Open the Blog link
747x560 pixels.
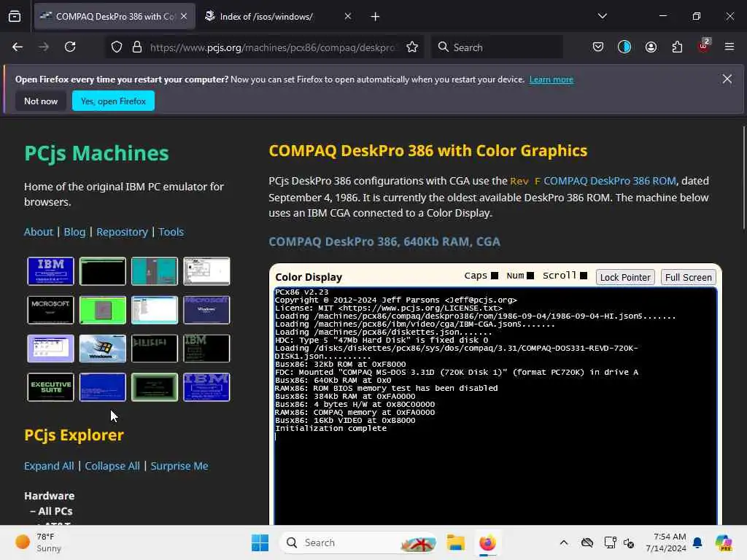click(75, 232)
